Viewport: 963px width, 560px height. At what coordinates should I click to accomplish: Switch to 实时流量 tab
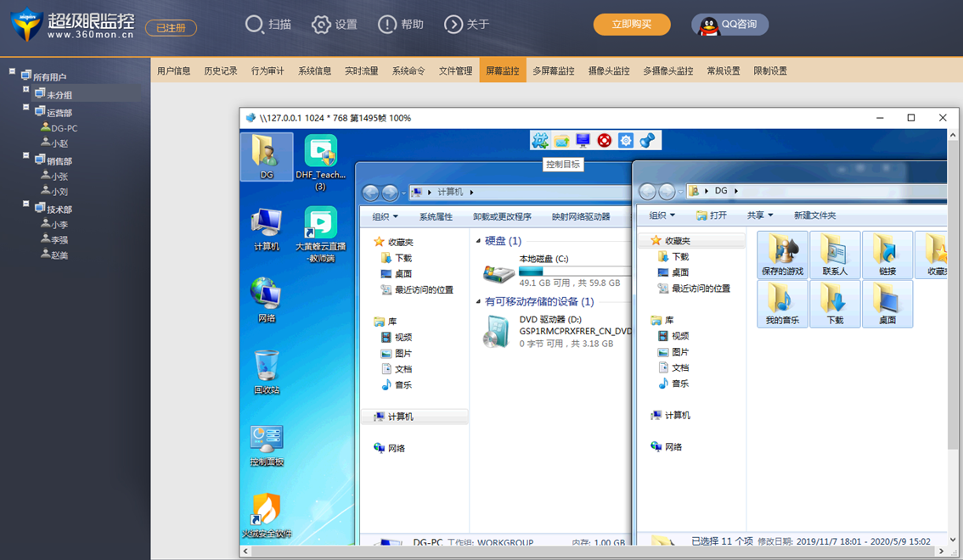click(x=362, y=70)
